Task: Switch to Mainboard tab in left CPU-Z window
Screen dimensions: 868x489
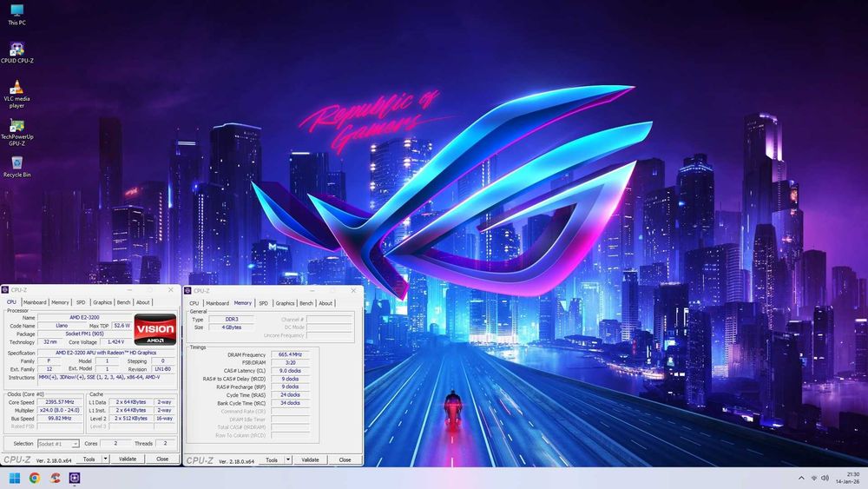Action: coord(35,302)
